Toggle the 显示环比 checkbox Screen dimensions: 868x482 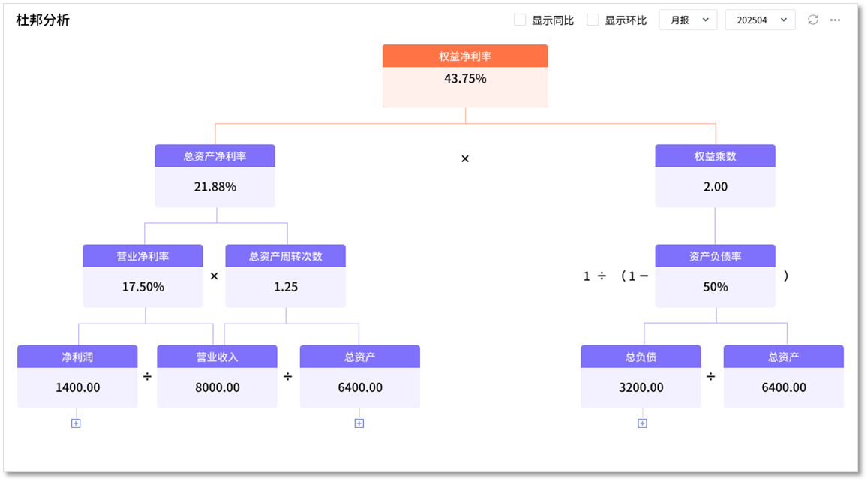click(593, 20)
